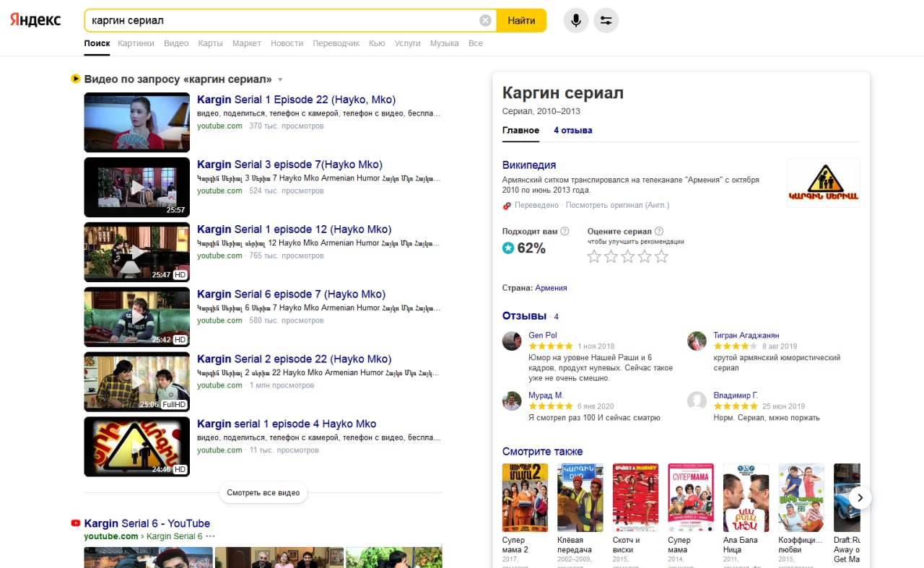Click the Найти search button
The width and height of the screenshot is (924, 568).
[x=521, y=20]
